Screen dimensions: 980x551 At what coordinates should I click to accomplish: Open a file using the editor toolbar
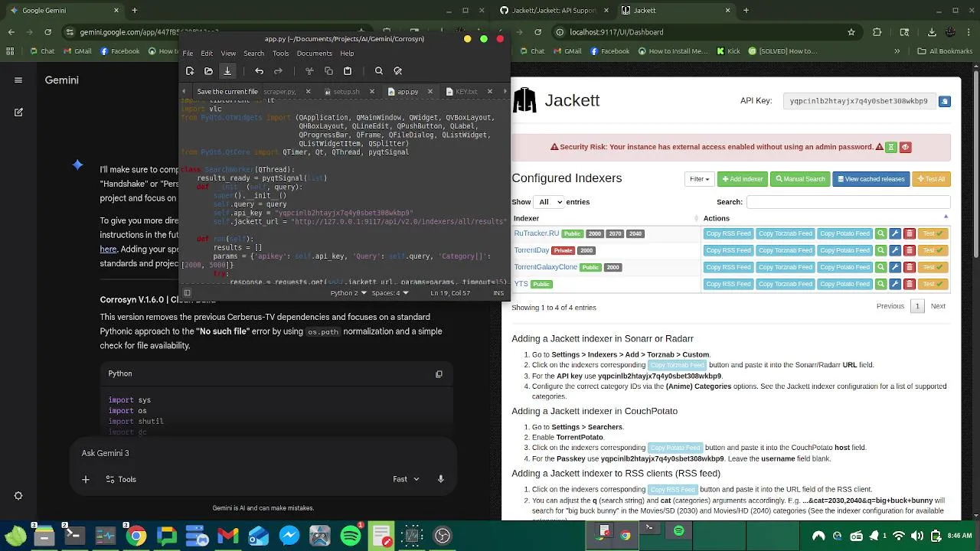[x=208, y=71]
